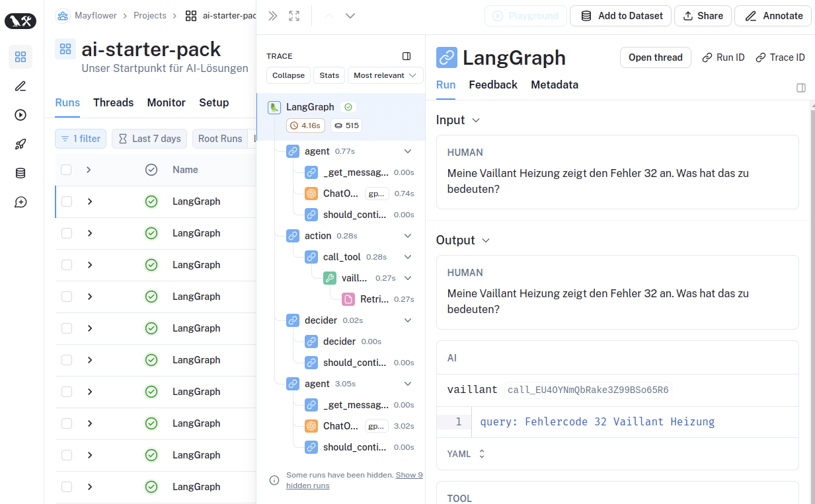Viewport: 815px width, 504px height.
Task: Check the third LangGraph run row checkbox
Action: coord(66,265)
